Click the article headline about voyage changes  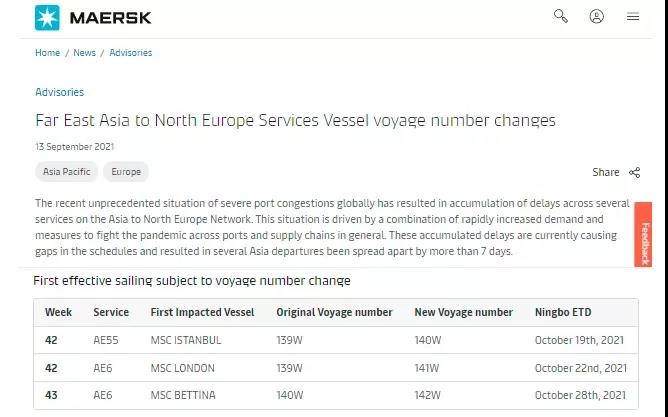pyautogui.click(x=295, y=121)
